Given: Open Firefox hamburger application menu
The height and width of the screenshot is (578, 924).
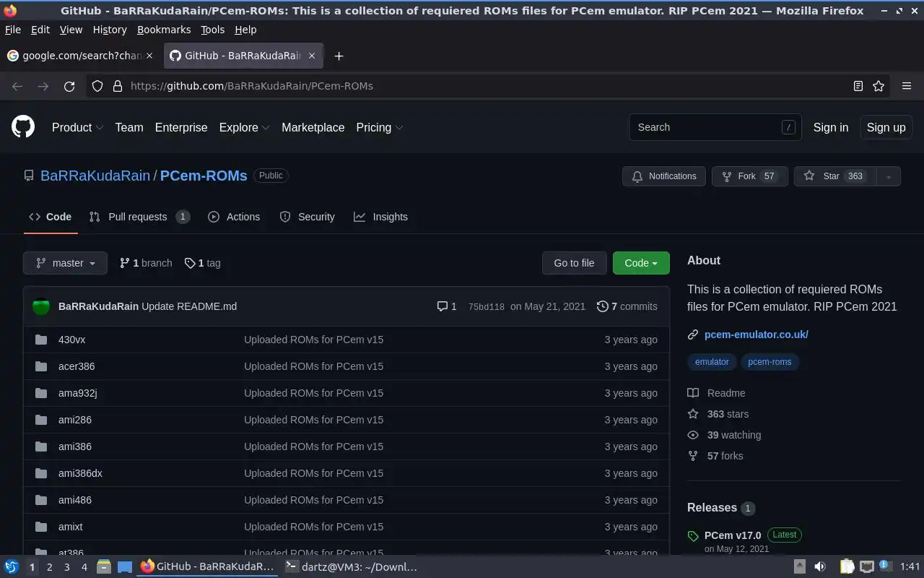Looking at the screenshot, I should 907,86.
